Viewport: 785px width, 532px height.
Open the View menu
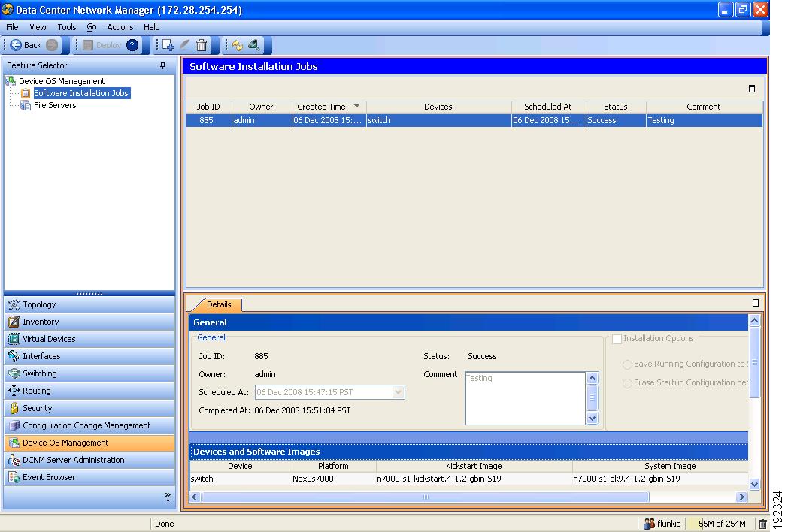38,27
